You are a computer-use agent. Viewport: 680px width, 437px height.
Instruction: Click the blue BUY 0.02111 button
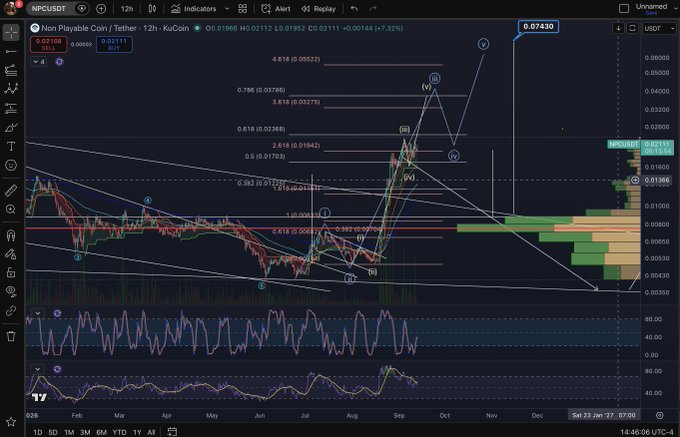[x=114, y=44]
